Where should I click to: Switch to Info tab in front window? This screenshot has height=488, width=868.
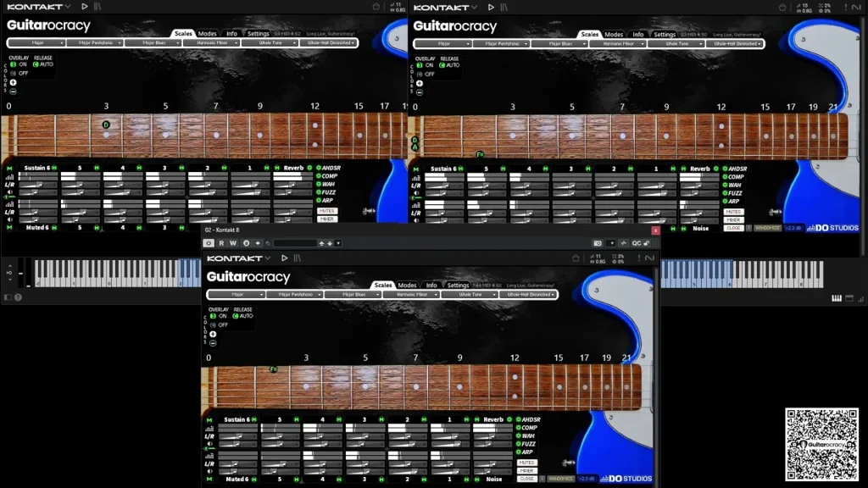(x=431, y=285)
